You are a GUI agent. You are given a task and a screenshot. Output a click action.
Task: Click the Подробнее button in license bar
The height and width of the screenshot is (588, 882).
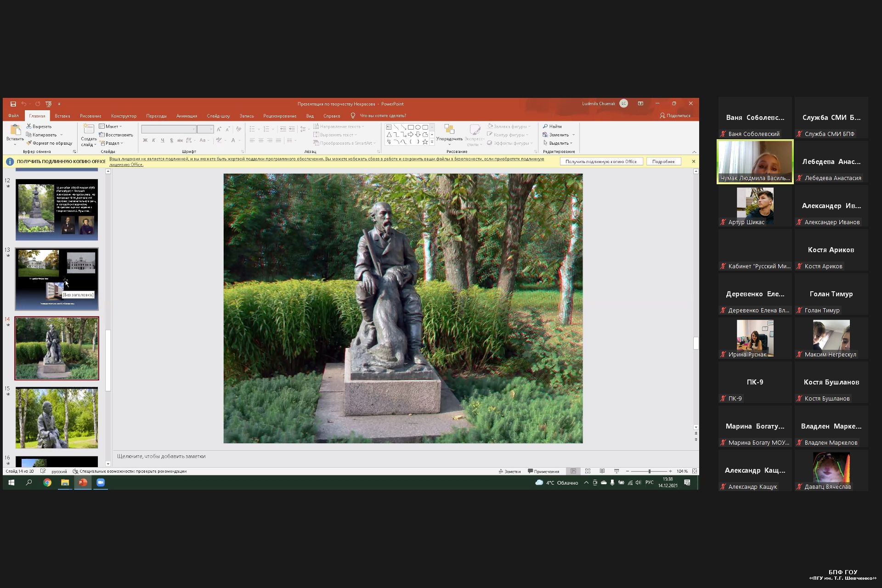pyautogui.click(x=663, y=162)
